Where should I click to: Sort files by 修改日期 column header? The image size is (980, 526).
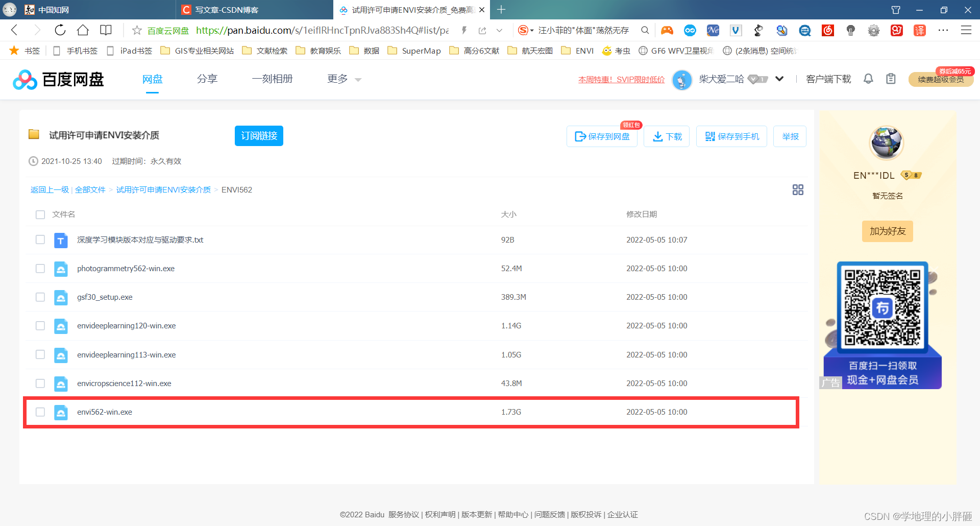click(x=642, y=214)
